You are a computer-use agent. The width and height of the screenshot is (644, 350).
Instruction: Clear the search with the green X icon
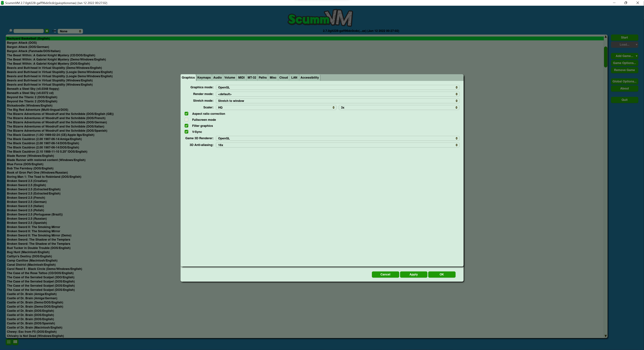pos(47,31)
